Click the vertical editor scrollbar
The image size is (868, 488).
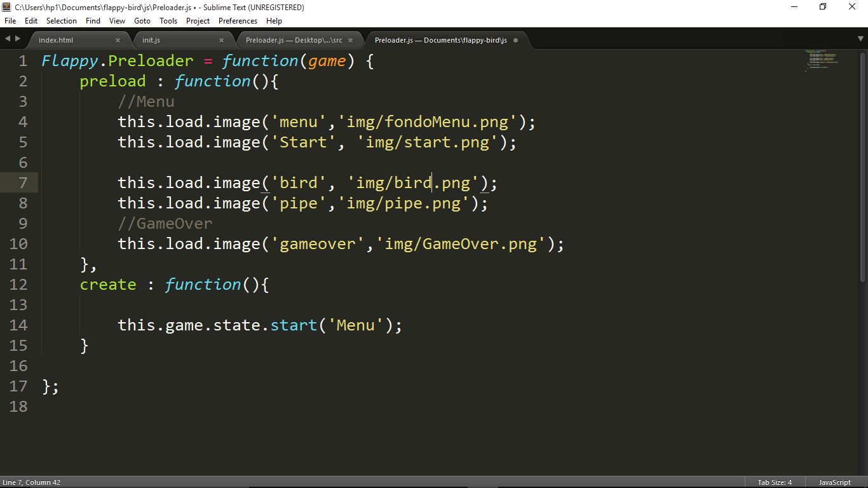[863, 166]
